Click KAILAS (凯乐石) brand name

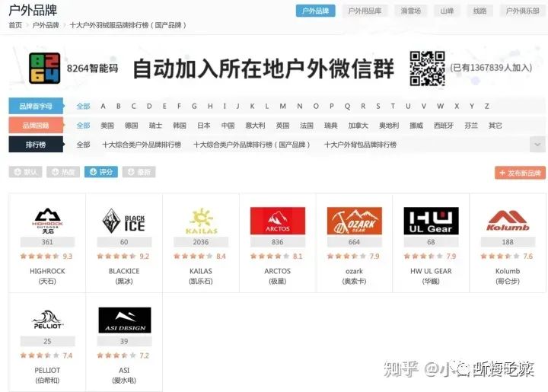tap(201, 276)
